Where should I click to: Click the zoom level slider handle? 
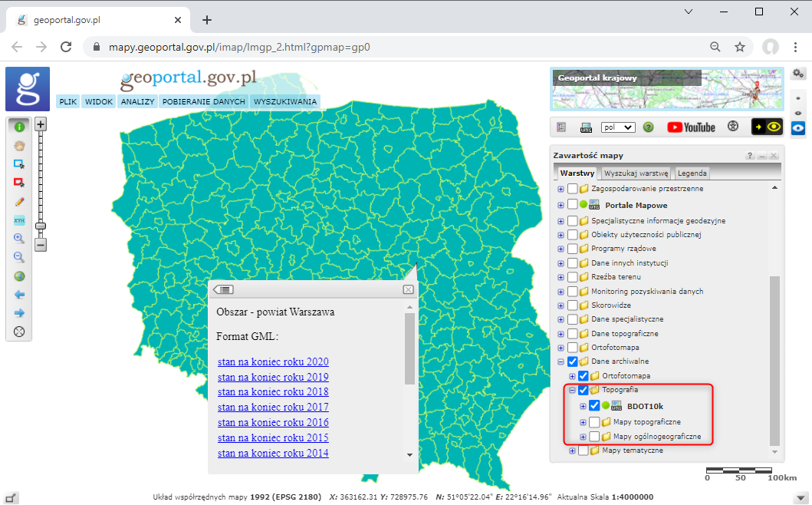[x=41, y=226]
